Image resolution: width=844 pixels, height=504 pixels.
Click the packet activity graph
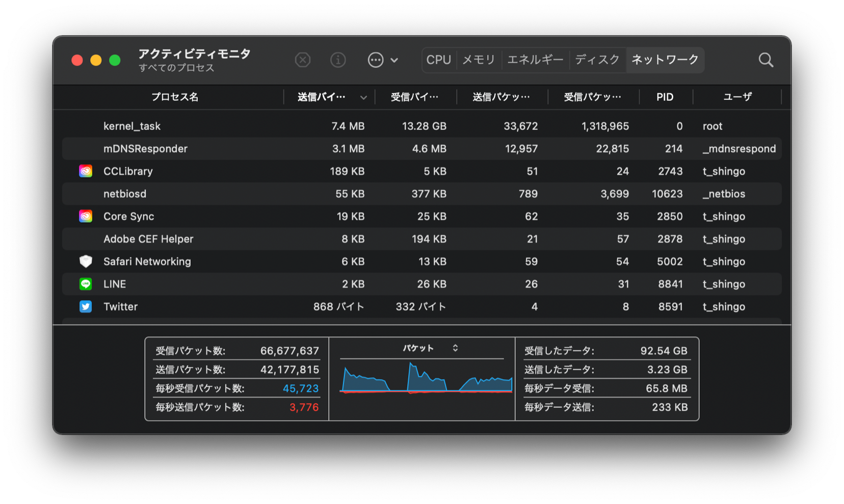click(x=426, y=378)
